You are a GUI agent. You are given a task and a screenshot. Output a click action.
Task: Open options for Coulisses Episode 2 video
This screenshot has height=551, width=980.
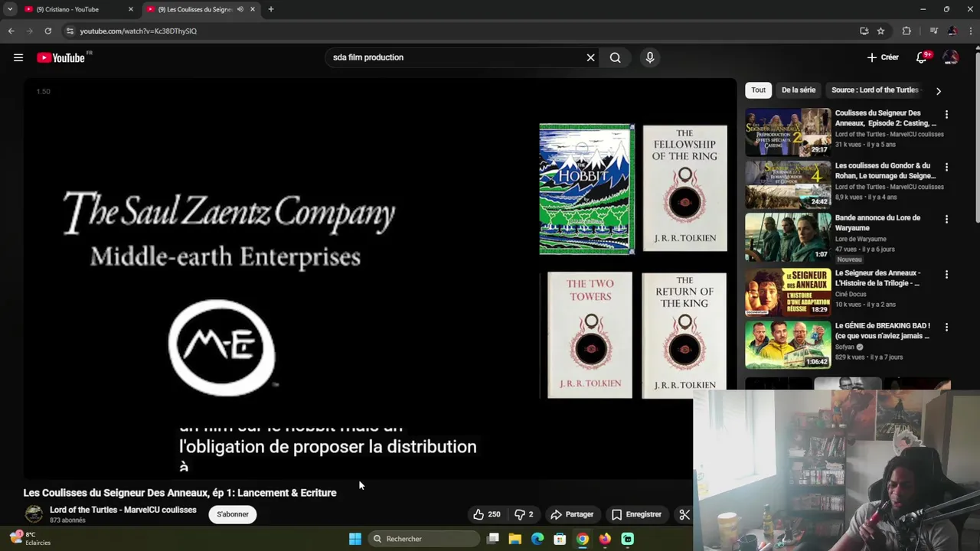pyautogui.click(x=946, y=115)
